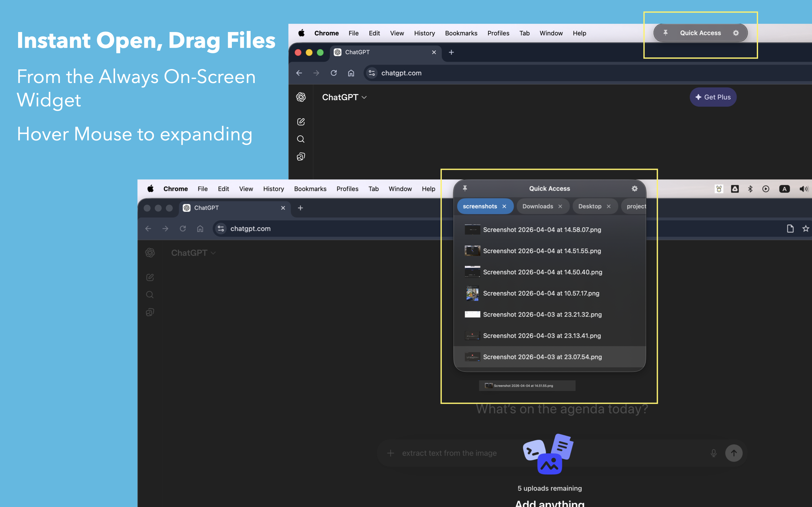Click the Get Plus button
812x507 pixels.
[x=713, y=97]
